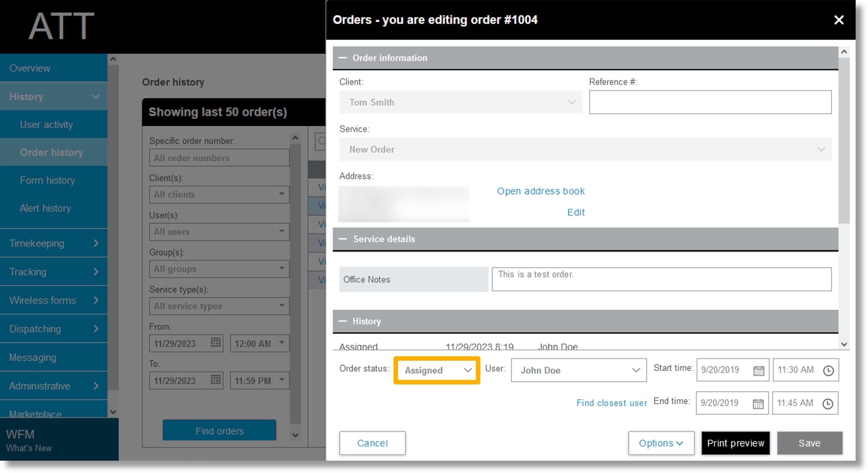Collapse the Service details section
This screenshot has height=473, width=868.
click(x=344, y=239)
